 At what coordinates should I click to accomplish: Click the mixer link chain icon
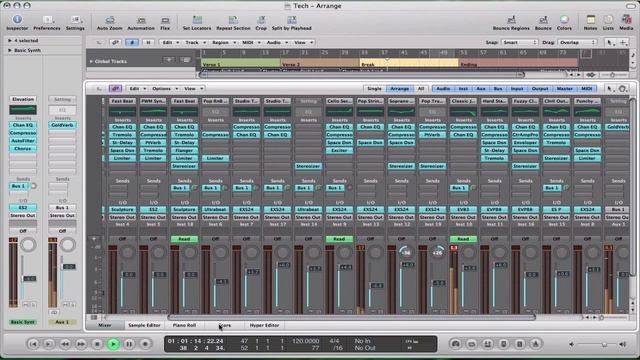(115, 89)
